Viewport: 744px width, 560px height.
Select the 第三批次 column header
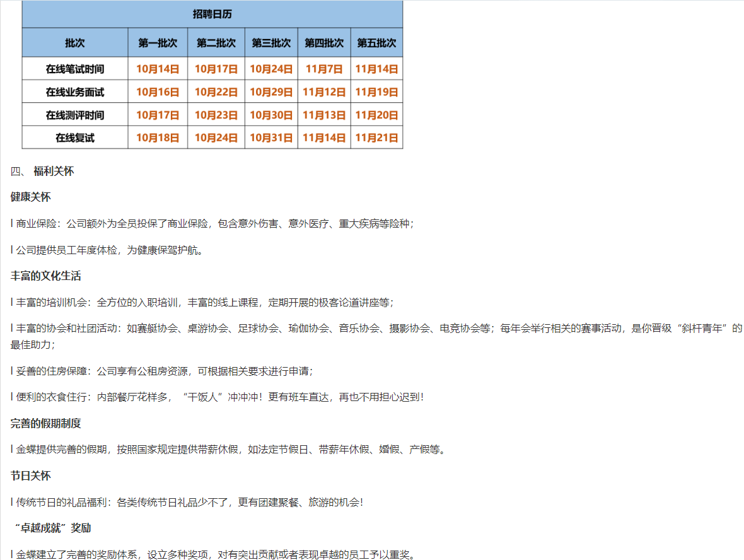(271, 43)
